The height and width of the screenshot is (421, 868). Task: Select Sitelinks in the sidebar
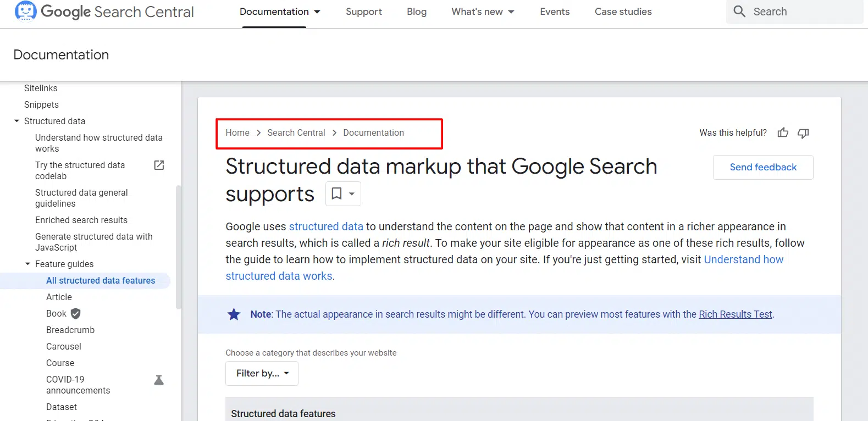click(x=41, y=88)
